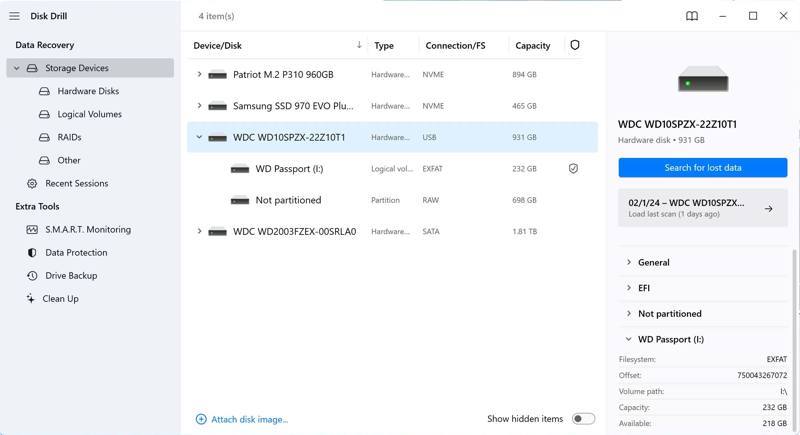Collapse the WD Passport (I:) details section
Viewport: 800px width, 435px height.
tap(629, 339)
